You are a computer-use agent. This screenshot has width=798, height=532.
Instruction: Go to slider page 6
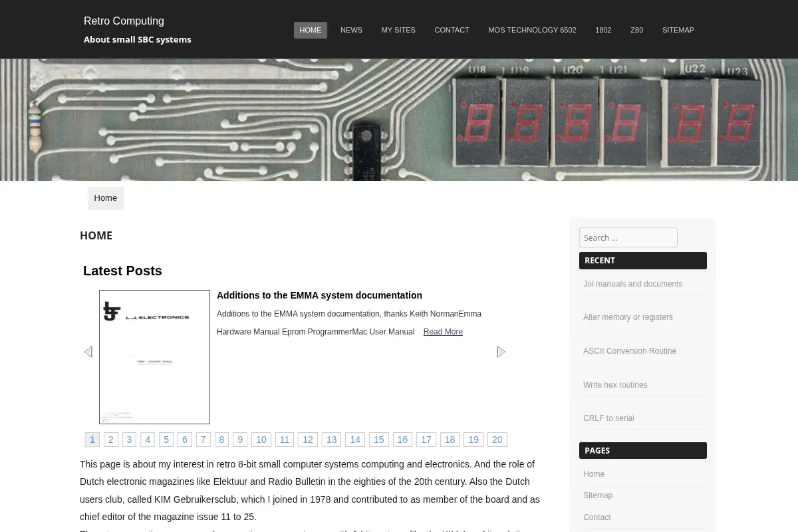(185, 440)
